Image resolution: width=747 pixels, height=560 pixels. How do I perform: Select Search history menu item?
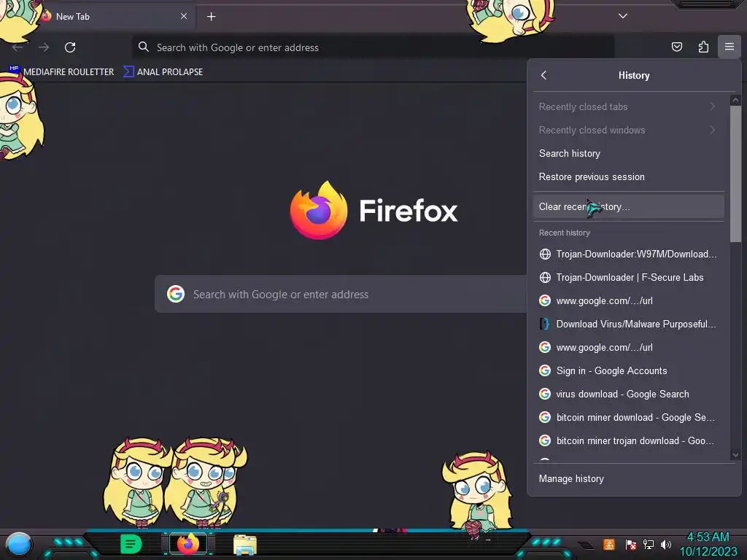[628, 153]
